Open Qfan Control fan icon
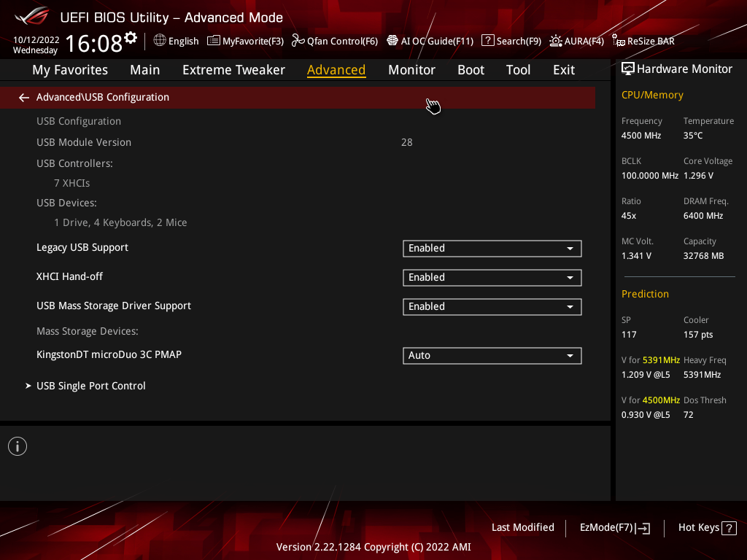The image size is (747, 560). 298,41
